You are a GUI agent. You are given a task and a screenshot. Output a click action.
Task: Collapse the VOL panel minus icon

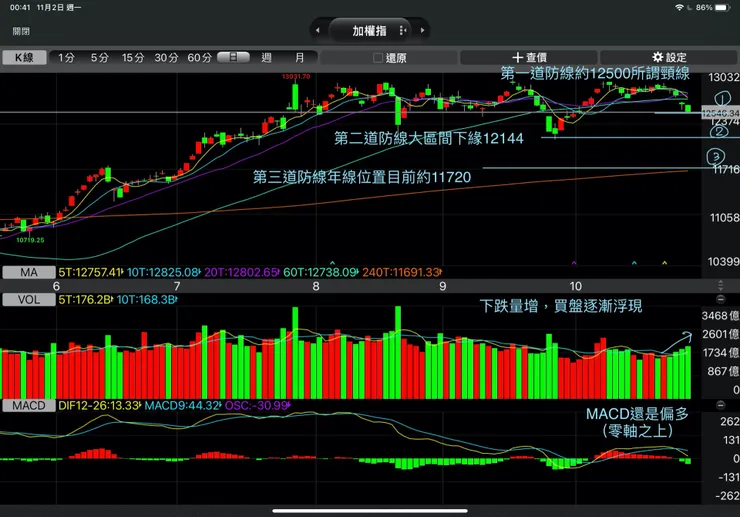coord(720,299)
